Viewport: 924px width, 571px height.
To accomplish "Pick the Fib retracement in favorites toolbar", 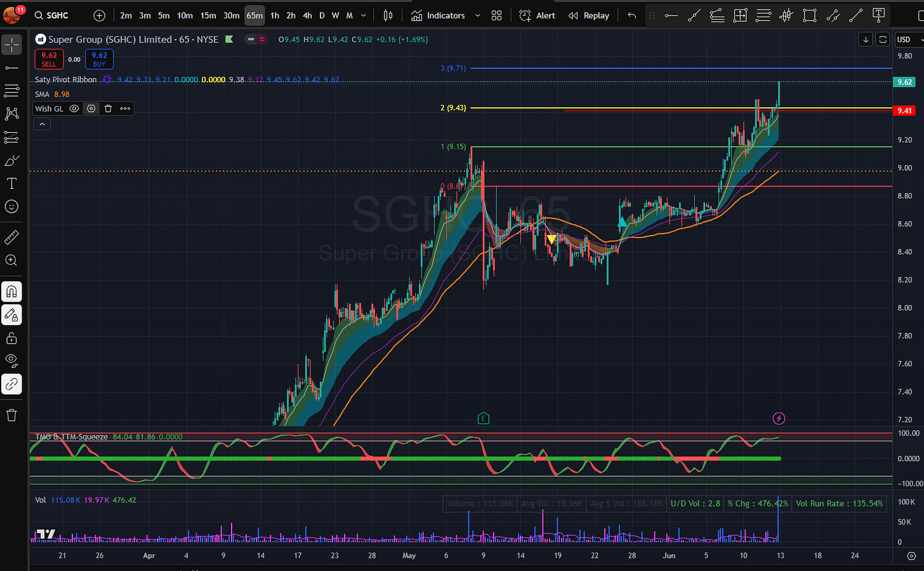I will [717, 15].
